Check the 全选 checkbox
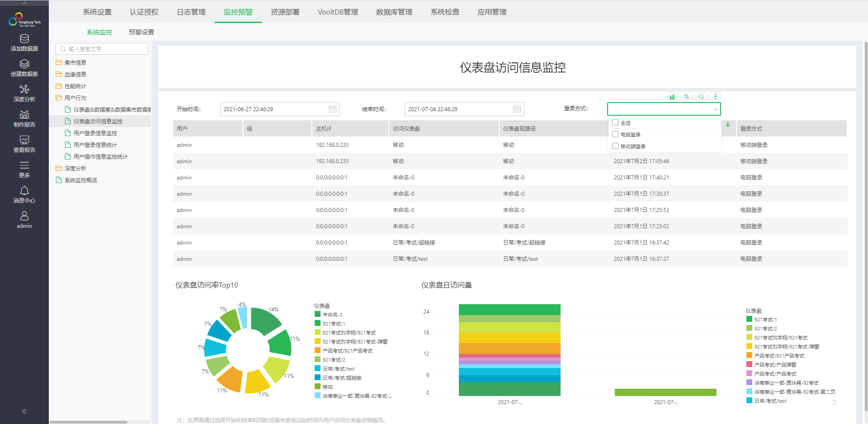This screenshot has width=868, height=424. 615,122
